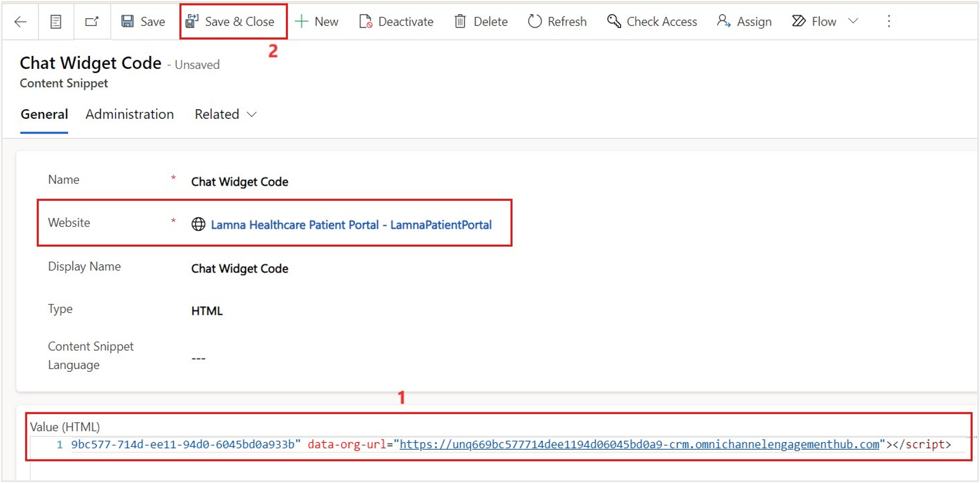Click the Display Name field value

pos(240,268)
